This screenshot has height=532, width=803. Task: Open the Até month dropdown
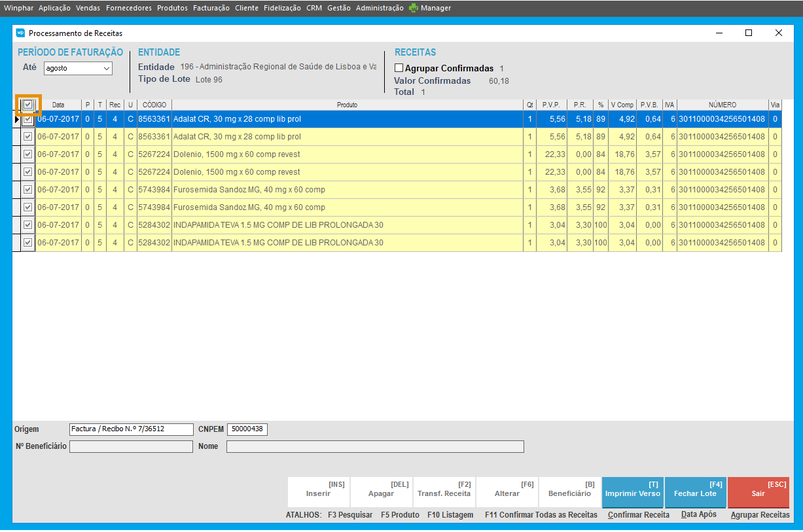(78, 68)
